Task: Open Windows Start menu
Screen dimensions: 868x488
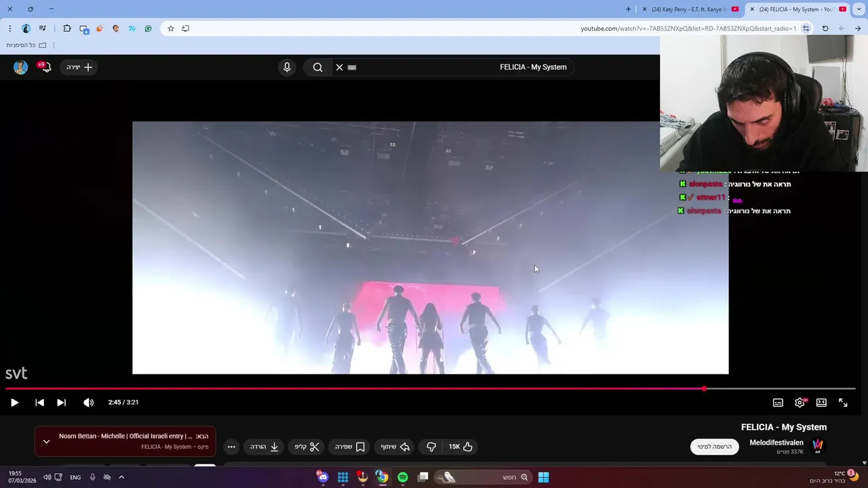Action: [x=543, y=477]
